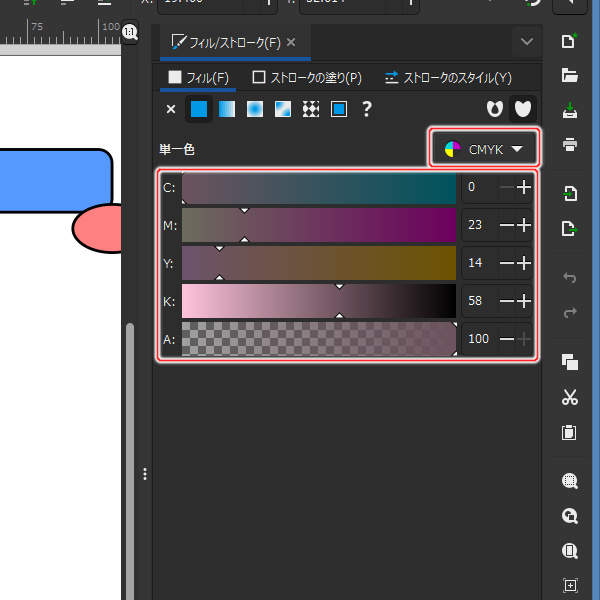The height and width of the screenshot is (600, 600).
Task: Pick the pattern fill icon
Action: pyautogui.click(x=311, y=109)
